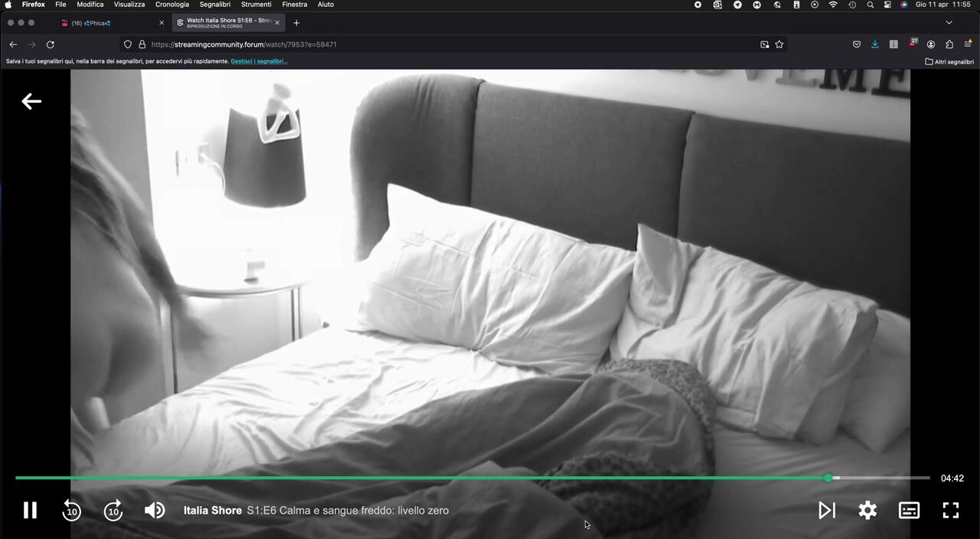Activate Siri from the menu bar
This screenshot has height=539, width=980.
[904, 5]
